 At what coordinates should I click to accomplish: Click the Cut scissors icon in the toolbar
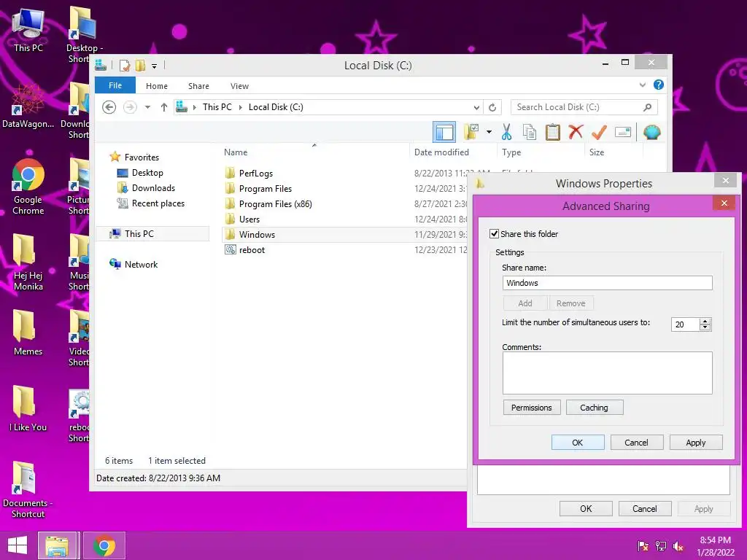506,132
